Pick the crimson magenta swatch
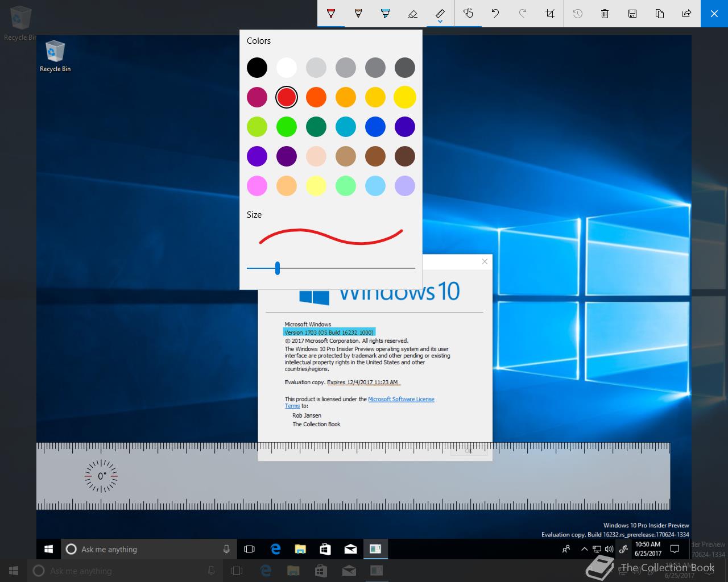728x582 pixels. pyautogui.click(x=257, y=97)
